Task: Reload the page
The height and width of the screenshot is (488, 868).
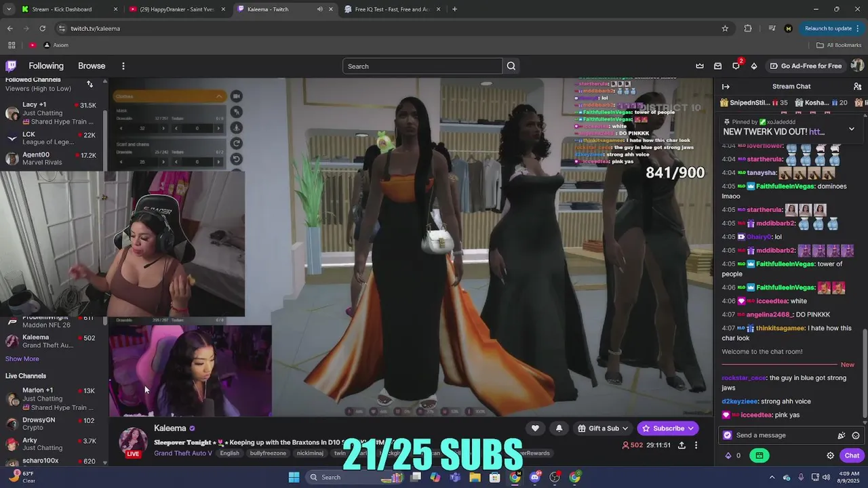Action: point(42,28)
